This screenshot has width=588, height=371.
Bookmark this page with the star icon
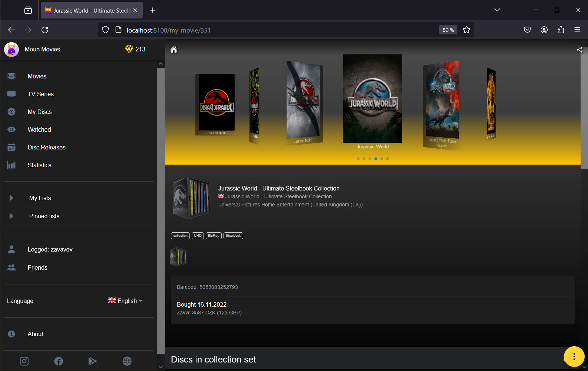[466, 30]
